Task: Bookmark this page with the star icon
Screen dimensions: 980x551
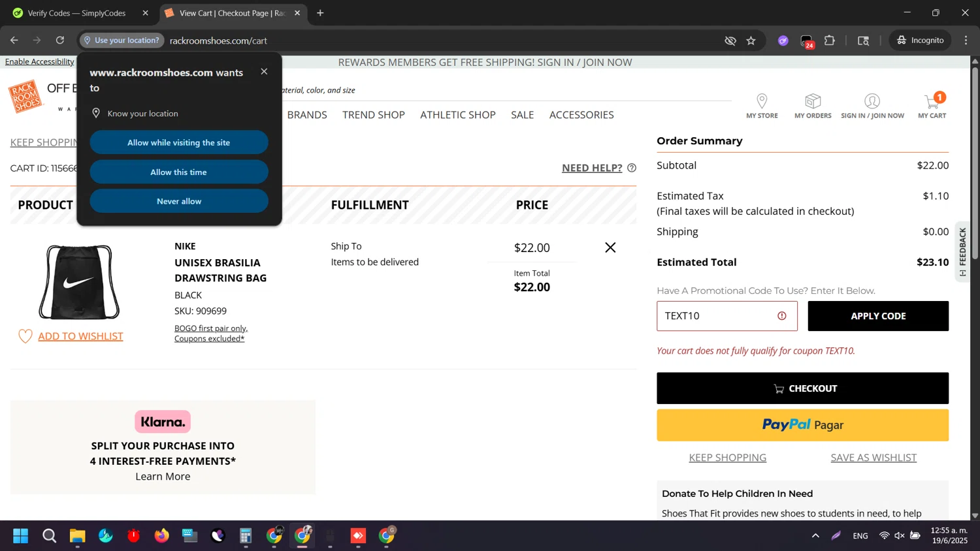Action: pyautogui.click(x=751, y=40)
